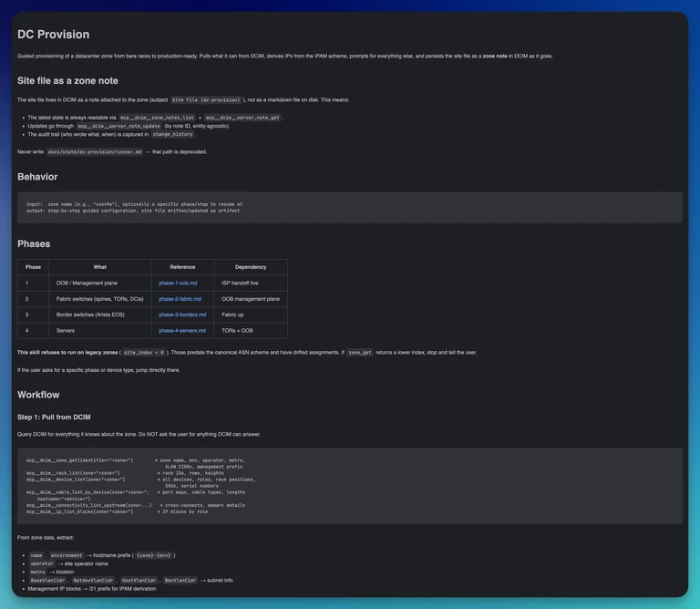Follow the phase-3-borders.md link
The width and height of the screenshot is (700, 609).
point(182,315)
